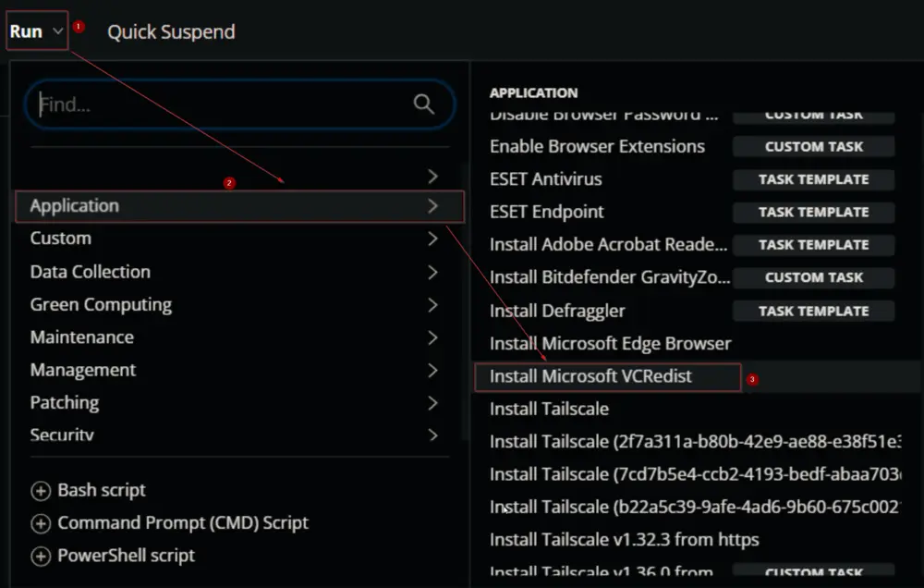Click TASK TEMPLATE badge for ESET Antivirus
Image resolution: width=924 pixels, height=588 pixels.
814,179
